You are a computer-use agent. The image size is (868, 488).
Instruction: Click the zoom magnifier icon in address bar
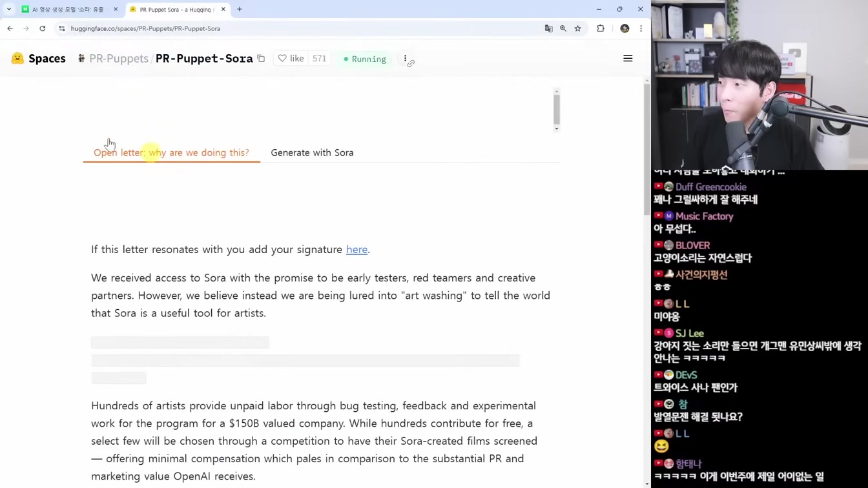click(563, 28)
